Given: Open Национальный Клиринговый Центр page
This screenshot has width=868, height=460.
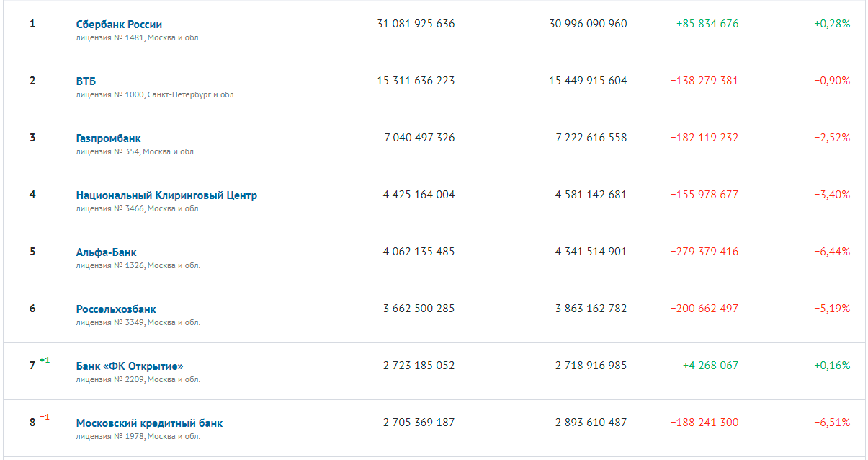Looking at the screenshot, I should tap(166, 195).
